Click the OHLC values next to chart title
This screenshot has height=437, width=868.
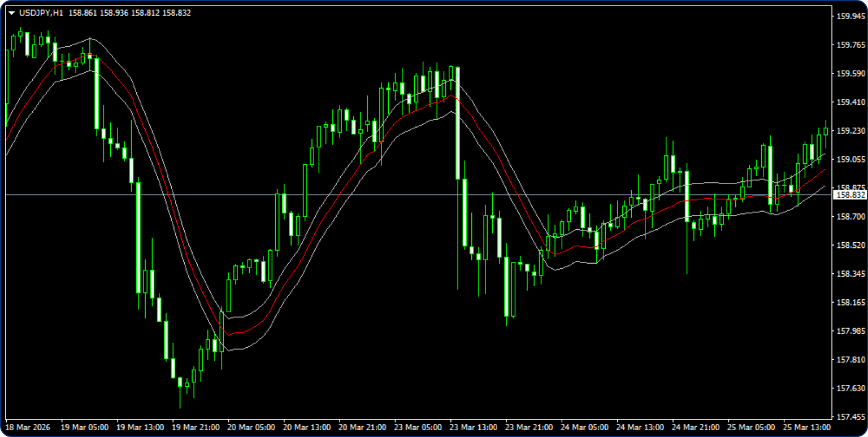coord(129,13)
